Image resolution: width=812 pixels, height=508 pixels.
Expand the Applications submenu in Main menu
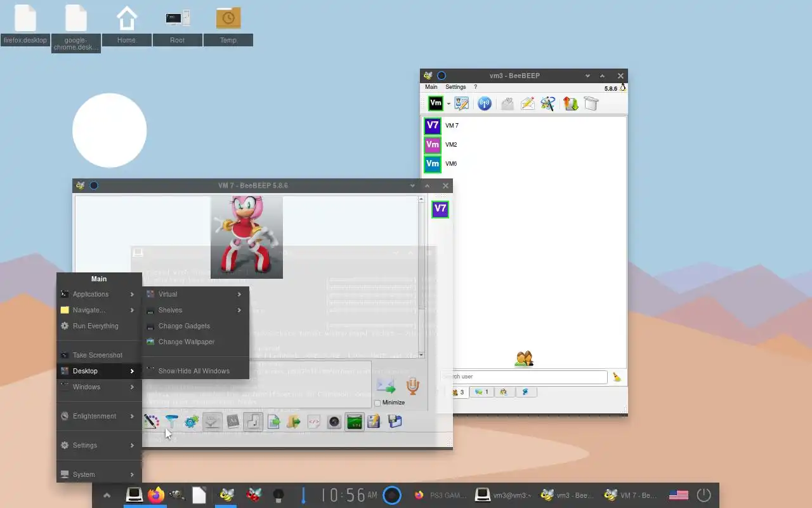click(x=99, y=295)
